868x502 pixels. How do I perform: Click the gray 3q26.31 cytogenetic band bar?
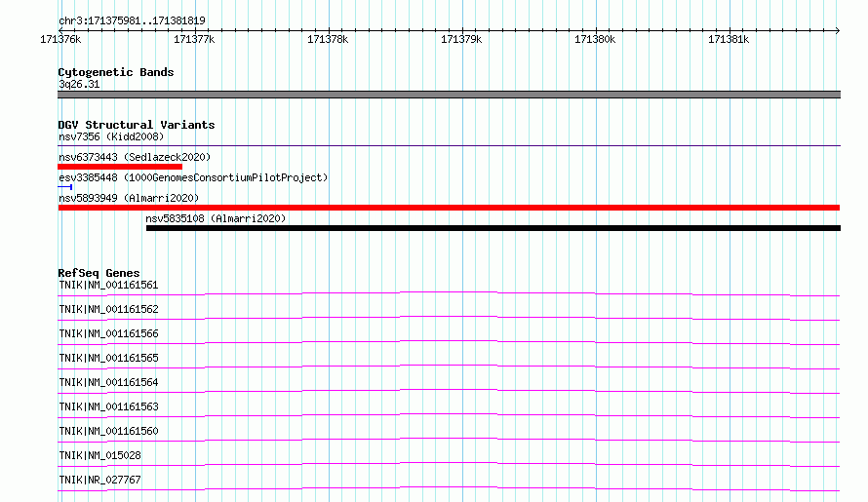click(449, 95)
